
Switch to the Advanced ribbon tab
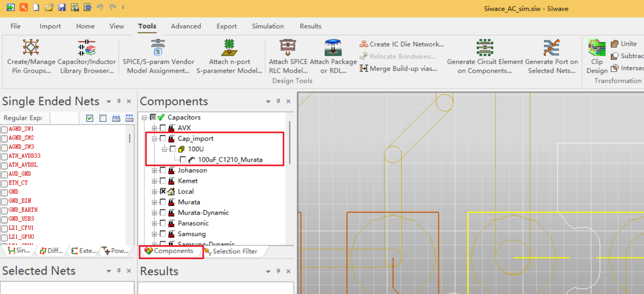(186, 26)
